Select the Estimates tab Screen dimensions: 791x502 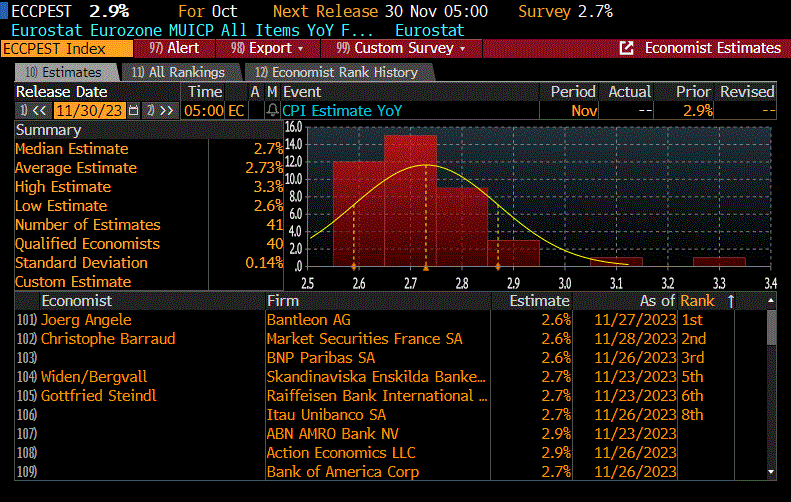click(66, 73)
